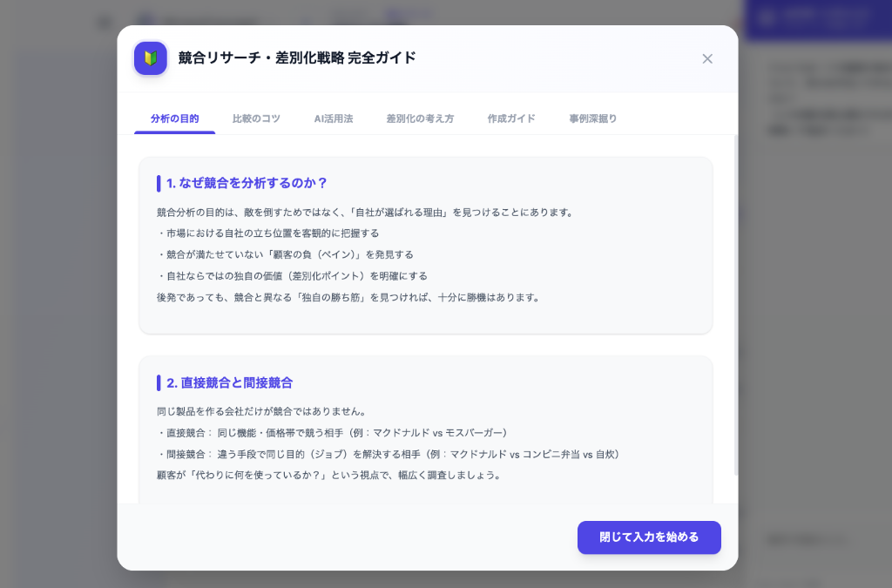This screenshot has width=892, height=588.
Task: Reselect the active 分析の目的 tab
Action: [x=173, y=118]
